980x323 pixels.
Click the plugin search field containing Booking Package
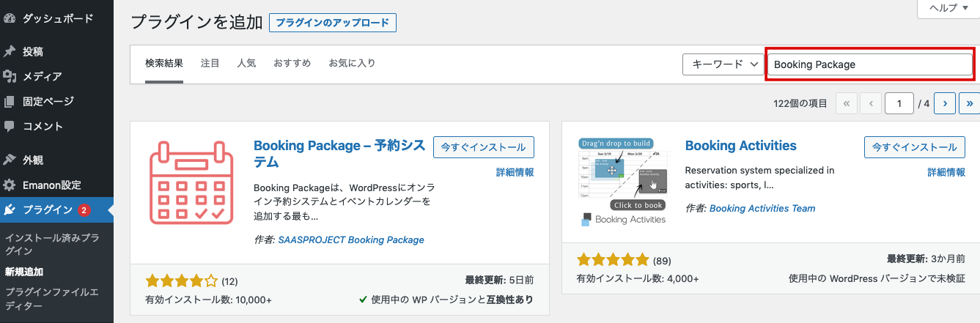click(x=870, y=64)
